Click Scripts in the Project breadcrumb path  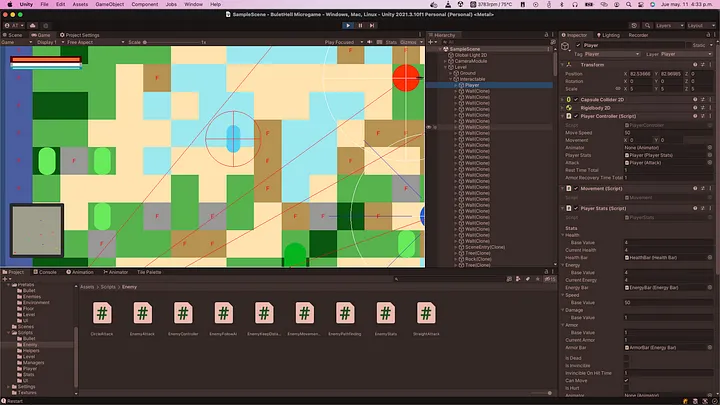pos(108,287)
